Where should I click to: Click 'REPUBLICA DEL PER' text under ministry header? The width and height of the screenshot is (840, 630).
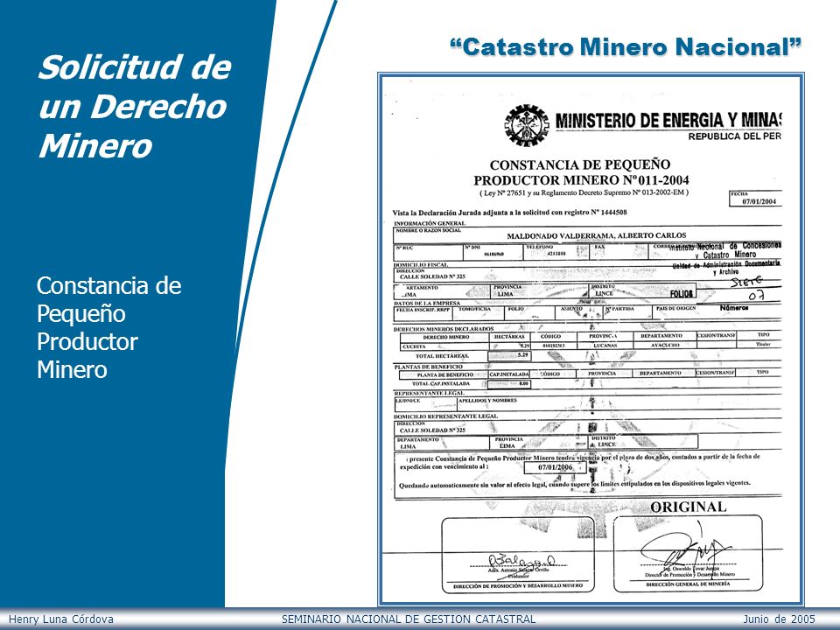[x=734, y=136]
